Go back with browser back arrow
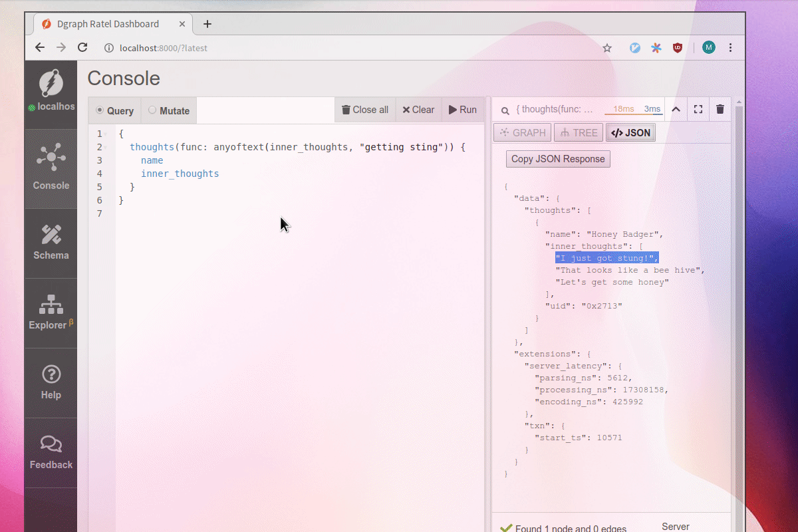 click(x=40, y=48)
